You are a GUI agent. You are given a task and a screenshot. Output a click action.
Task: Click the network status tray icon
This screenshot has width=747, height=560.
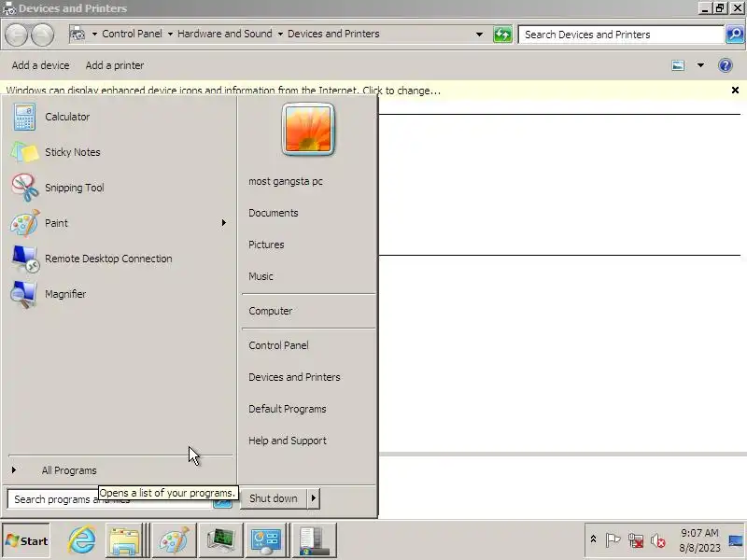(636, 540)
